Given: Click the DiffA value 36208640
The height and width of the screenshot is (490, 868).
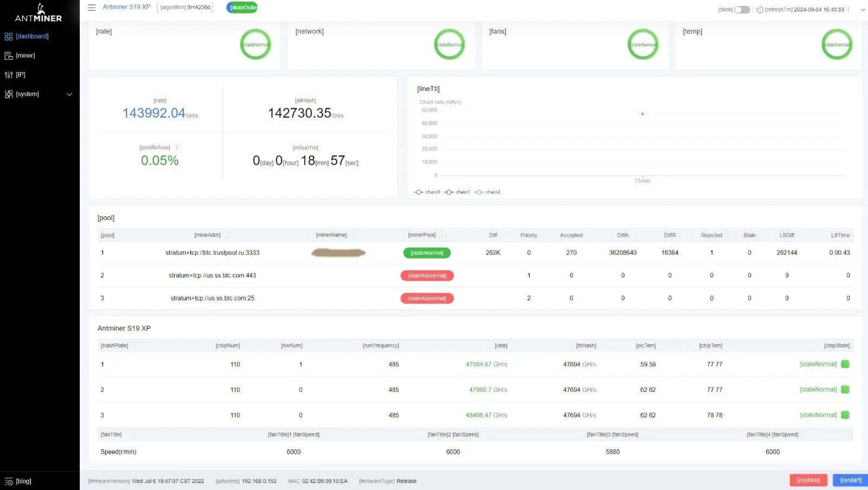Looking at the screenshot, I should [623, 253].
